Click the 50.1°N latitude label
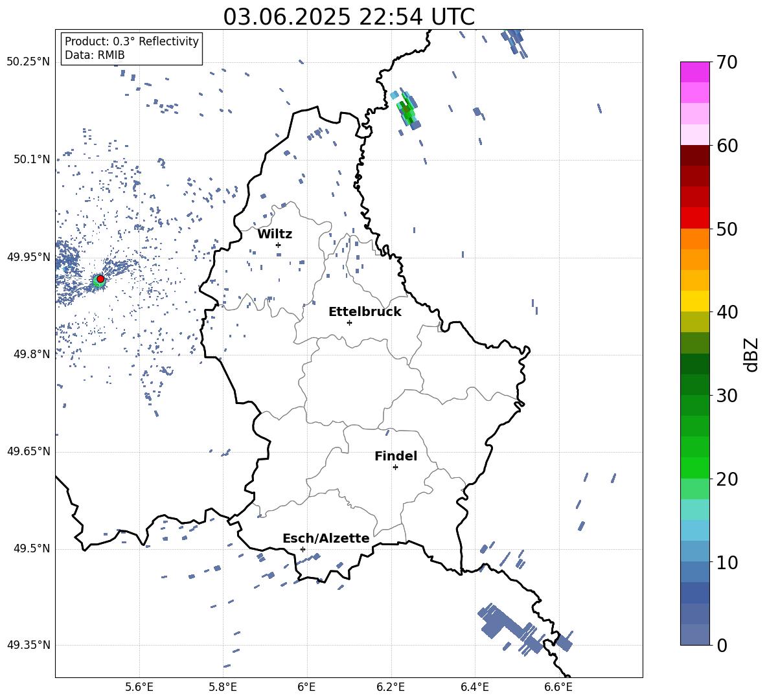767x700 pixels. tap(32, 159)
